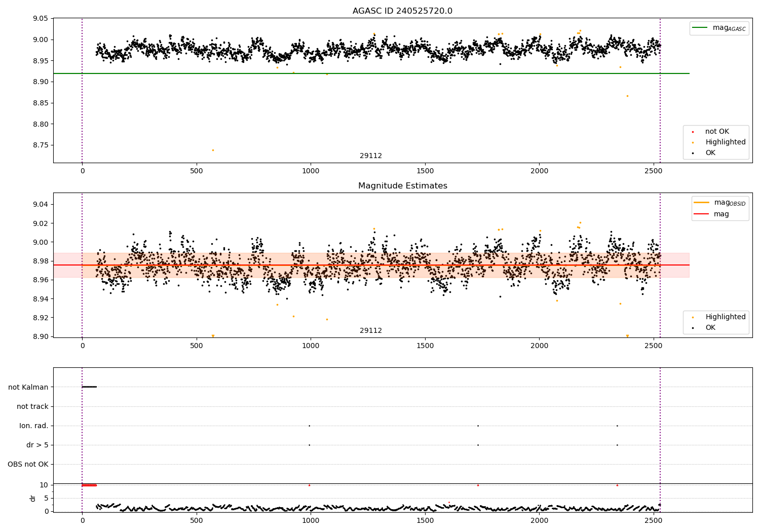The image size is (760, 532).
Task: Click the plot title AGASC ID 240525720.0
Action: pyautogui.click(x=402, y=11)
